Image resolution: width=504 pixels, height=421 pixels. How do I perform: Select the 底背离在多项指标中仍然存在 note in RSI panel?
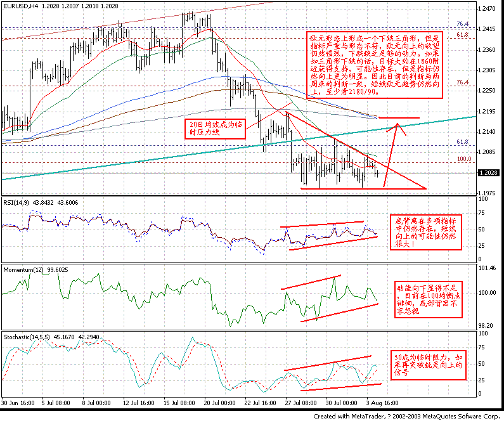click(425, 232)
